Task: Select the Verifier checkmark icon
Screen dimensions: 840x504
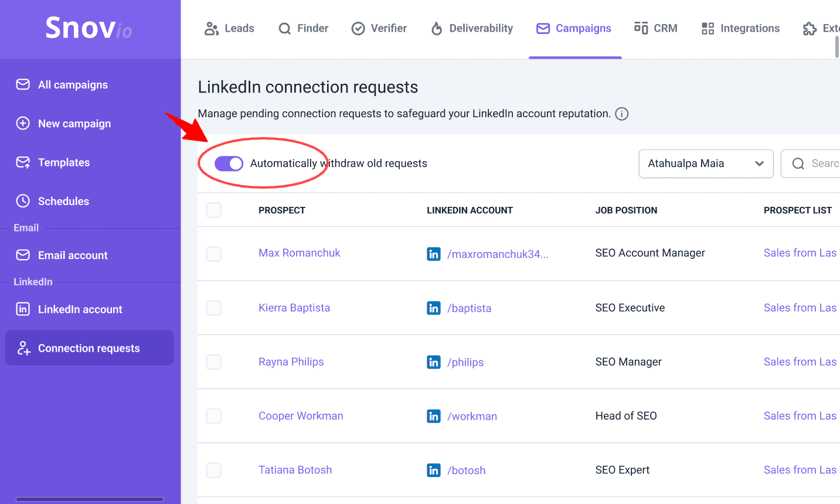Action: click(358, 28)
